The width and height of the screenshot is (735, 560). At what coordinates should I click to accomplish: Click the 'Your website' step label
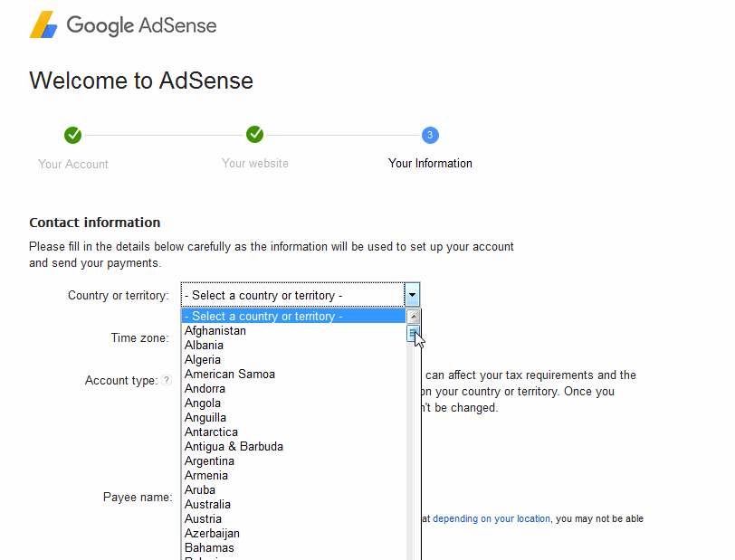(255, 163)
